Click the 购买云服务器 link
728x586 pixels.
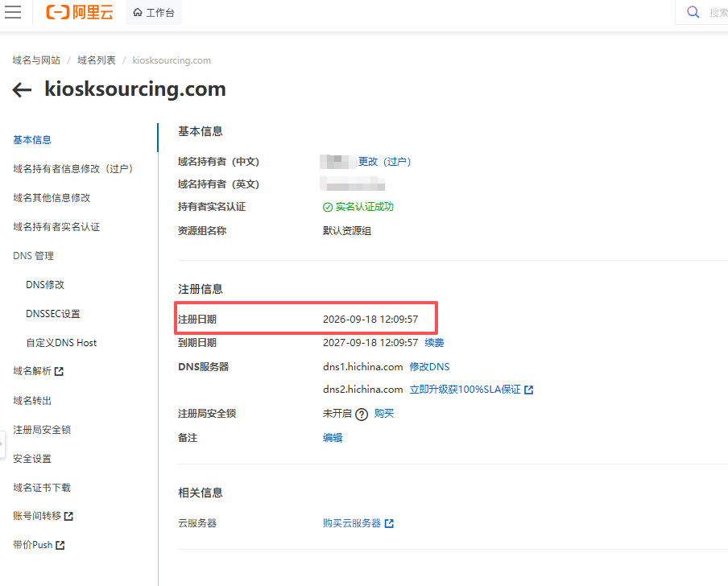(x=352, y=523)
